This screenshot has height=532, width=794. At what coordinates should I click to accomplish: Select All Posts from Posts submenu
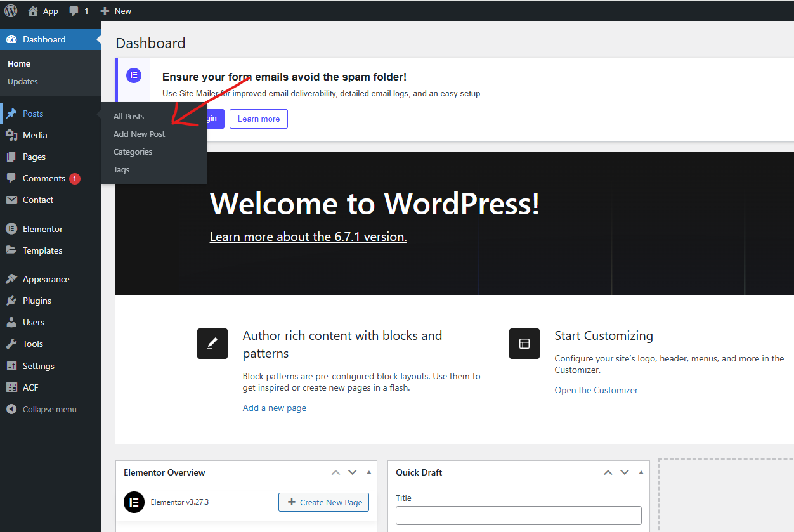coord(129,116)
